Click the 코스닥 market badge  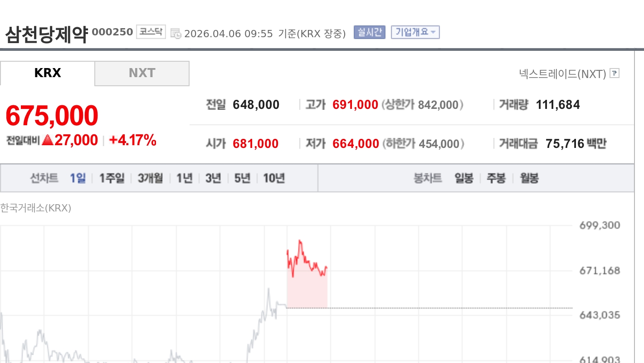[x=151, y=32]
